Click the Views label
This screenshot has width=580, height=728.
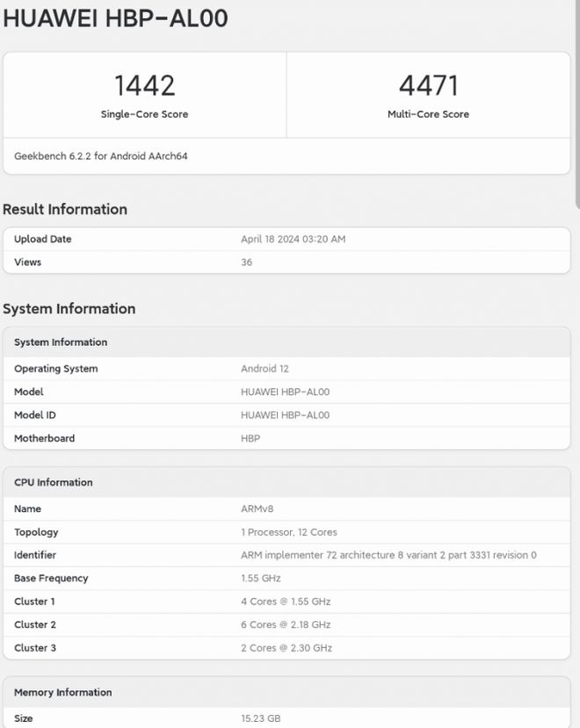click(x=28, y=263)
